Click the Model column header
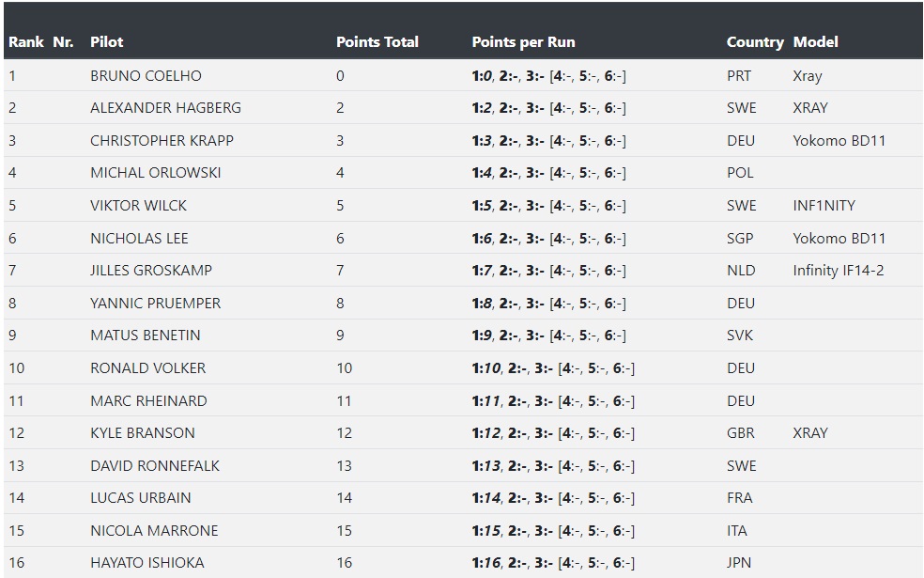924x578 pixels. coord(816,42)
